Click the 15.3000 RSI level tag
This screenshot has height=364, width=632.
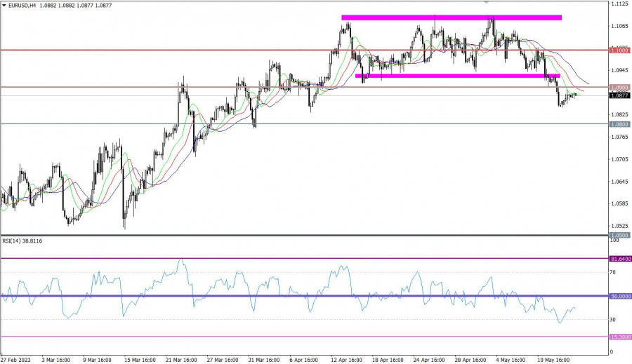[x=620, y=337]
